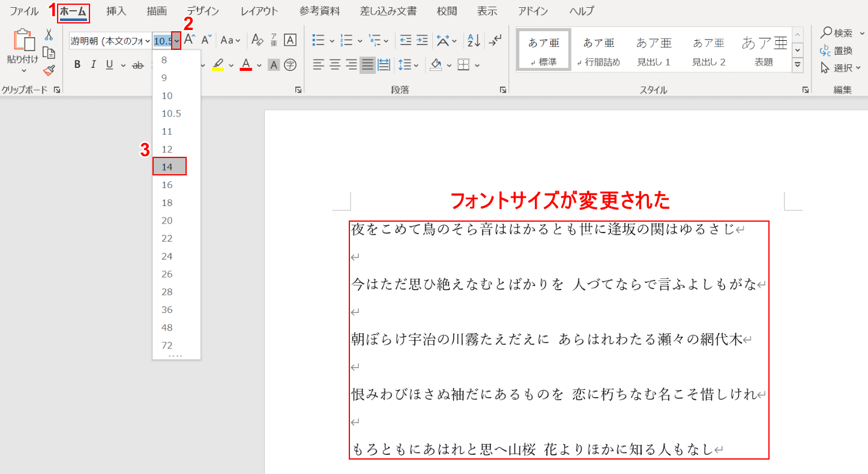868x474 pixels.
Task: Click the Clear Formatting eraser icon
Action: click(x=258, y=40)
